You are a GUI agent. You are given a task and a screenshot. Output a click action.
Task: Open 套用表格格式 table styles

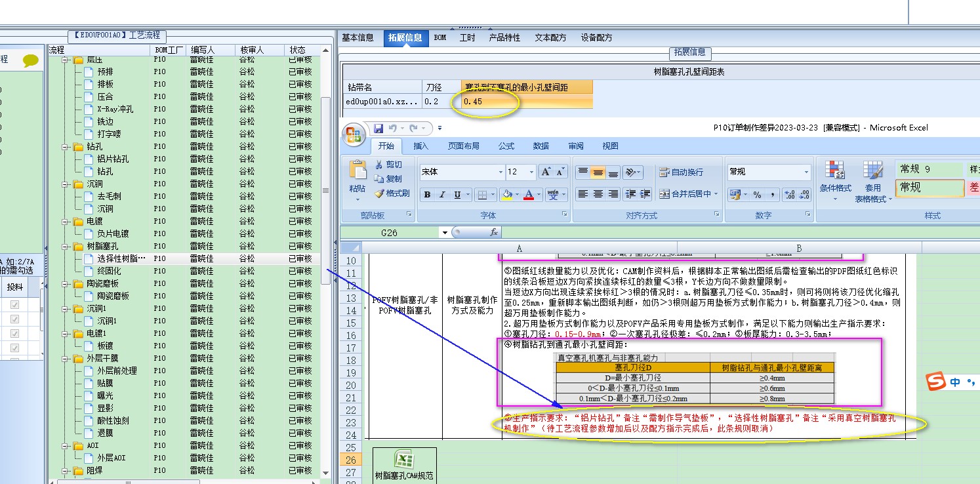point(873,181)
